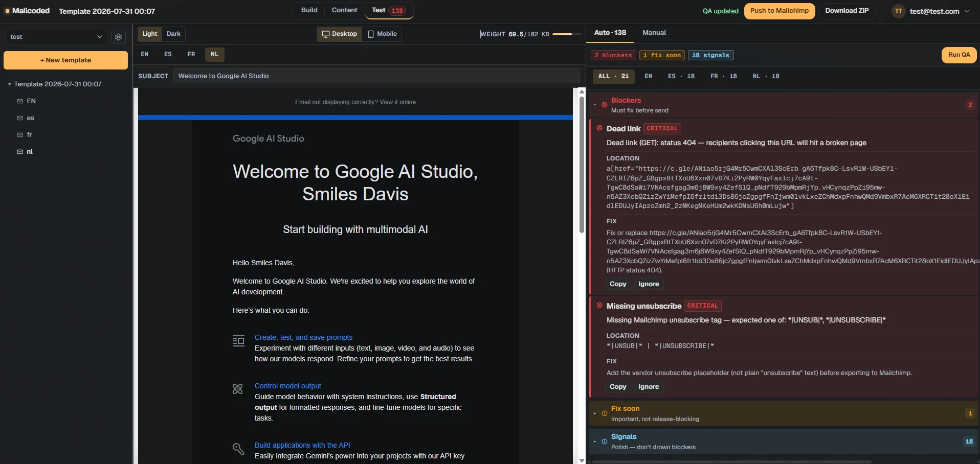The image size is (980, 464).
Task: Filter issues by NL · 18
Action: coord(766,76)
